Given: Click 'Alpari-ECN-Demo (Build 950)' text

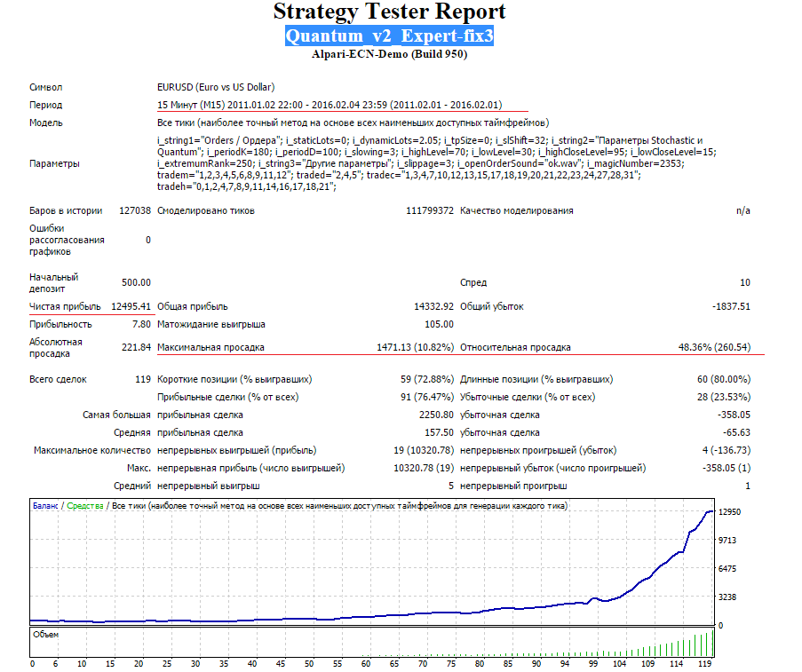Looking at the screenshot, I should pos(389,54).
